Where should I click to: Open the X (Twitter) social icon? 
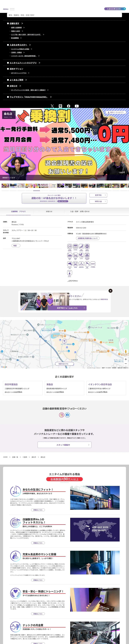[x=52, y=106]
